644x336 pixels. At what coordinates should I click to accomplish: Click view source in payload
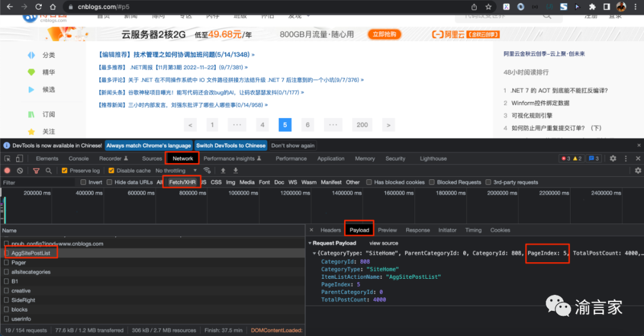point(383,243)
